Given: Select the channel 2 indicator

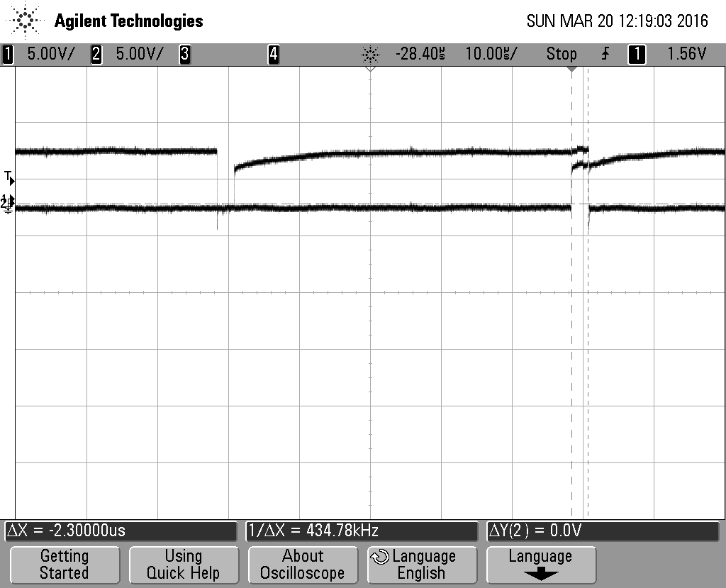Looking at the screenshot, I should [96, 54].
